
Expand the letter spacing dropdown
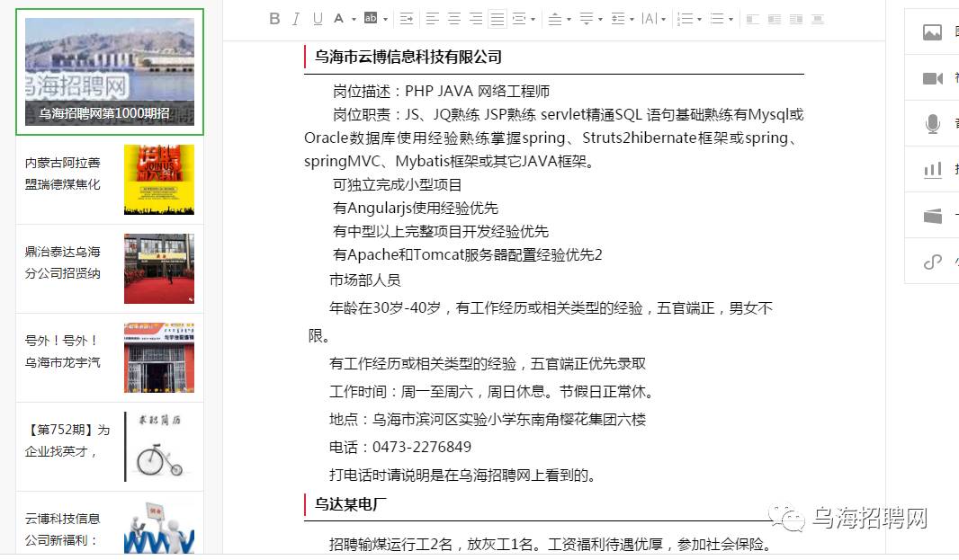tap(664, 20)
